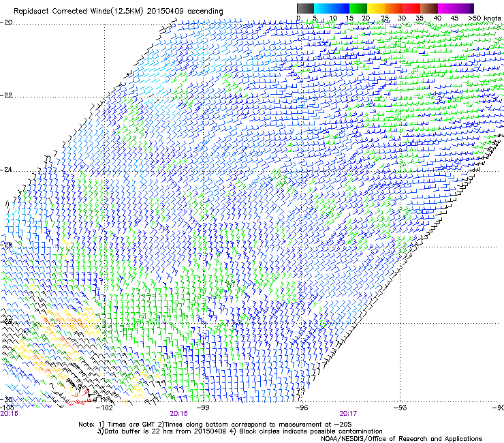Click the '5' label under the color bar
This screenshot has width=504, height=443.
pos(315,18)
